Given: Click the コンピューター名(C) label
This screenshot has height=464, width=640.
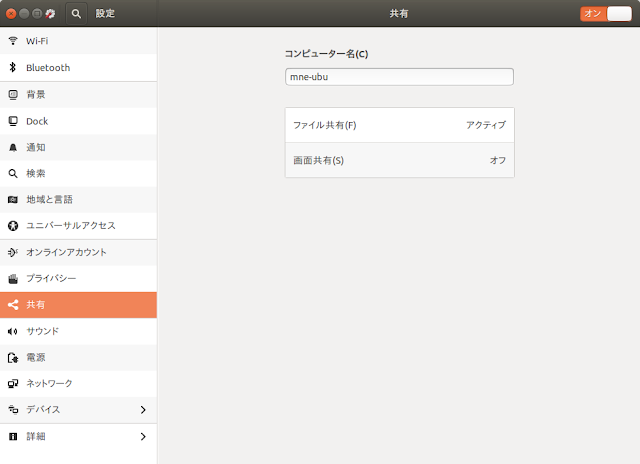Looking at the screenshot, I should 326,54.
